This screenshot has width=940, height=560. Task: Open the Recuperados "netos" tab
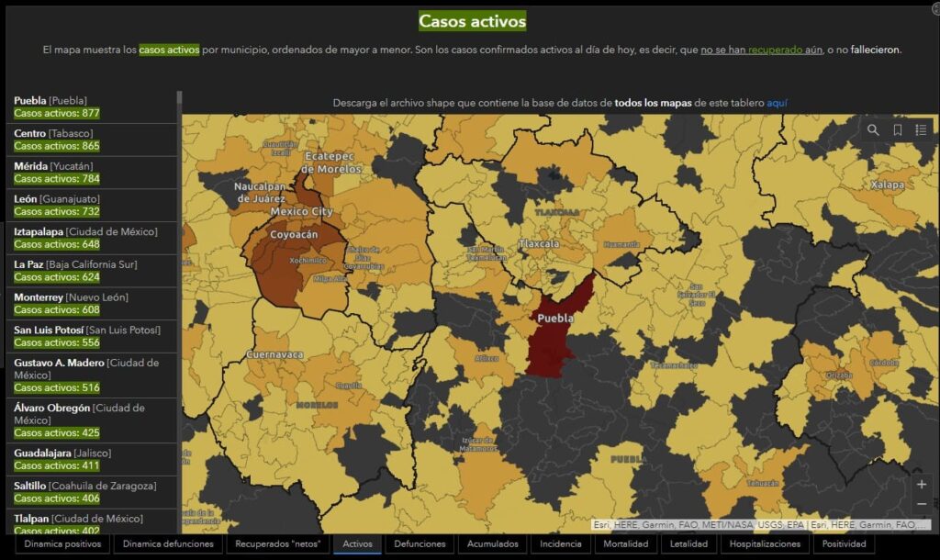tap(275, 543)
